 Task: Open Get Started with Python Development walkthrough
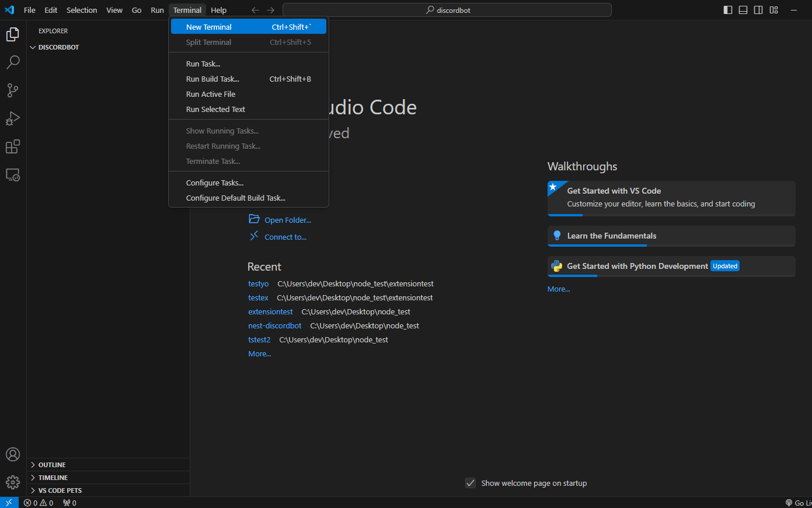(671, 267)
